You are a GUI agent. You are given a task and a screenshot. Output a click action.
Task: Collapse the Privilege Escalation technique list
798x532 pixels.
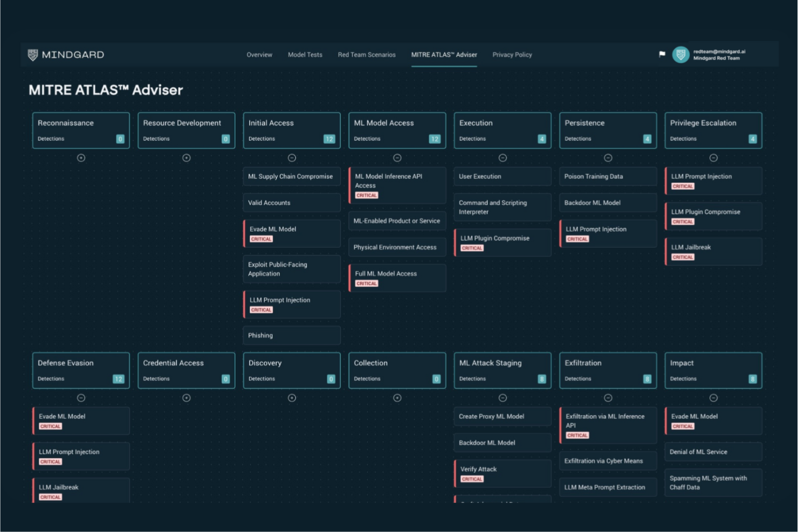[x=713, y=158]
